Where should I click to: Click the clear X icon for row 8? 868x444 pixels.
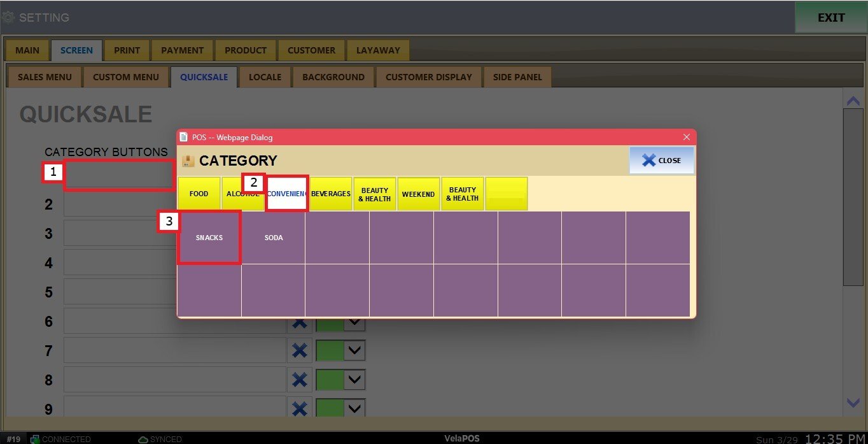coord(299,380)
